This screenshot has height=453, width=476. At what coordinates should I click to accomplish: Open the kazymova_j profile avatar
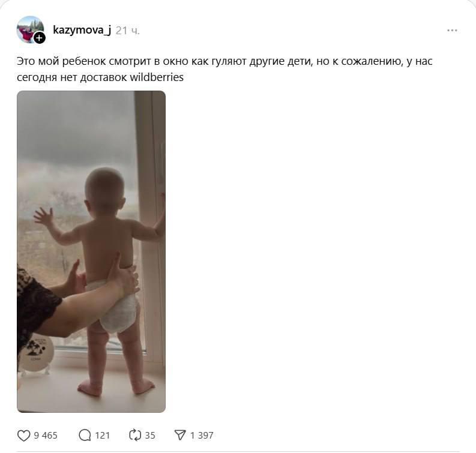pos(30,30)
